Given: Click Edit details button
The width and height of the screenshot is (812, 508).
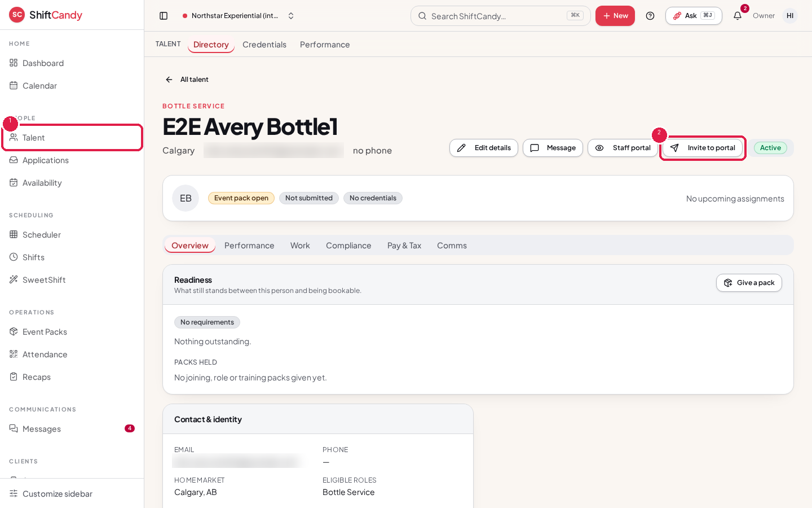Looking at the screenshot, I should click(484, 148).
